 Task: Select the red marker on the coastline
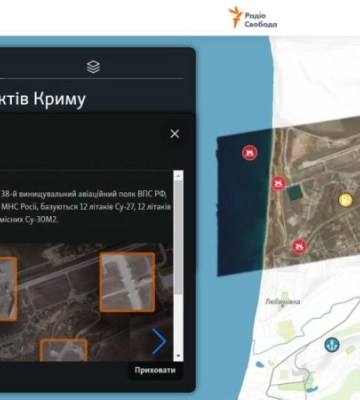278,184
